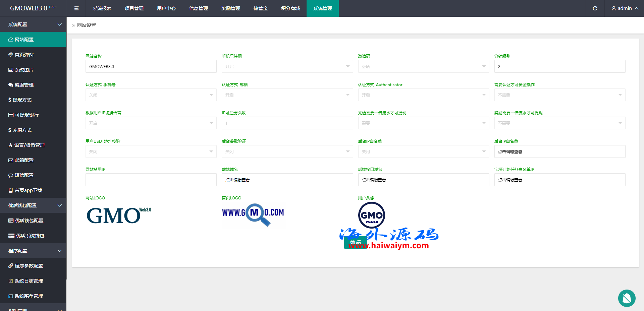Open 邮箱配置 sidebar entry
Screen dimensions: 644x311
coord(24,160)
